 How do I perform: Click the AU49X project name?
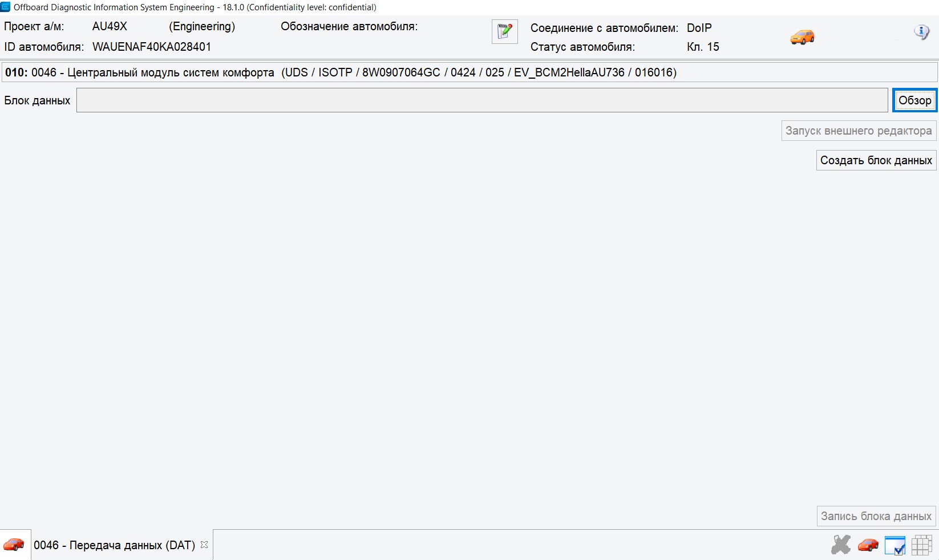point(110,26)
